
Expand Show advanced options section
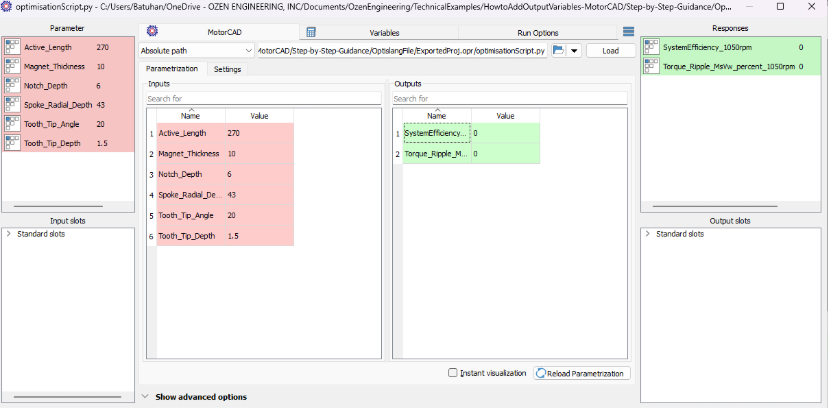(147, 397)
